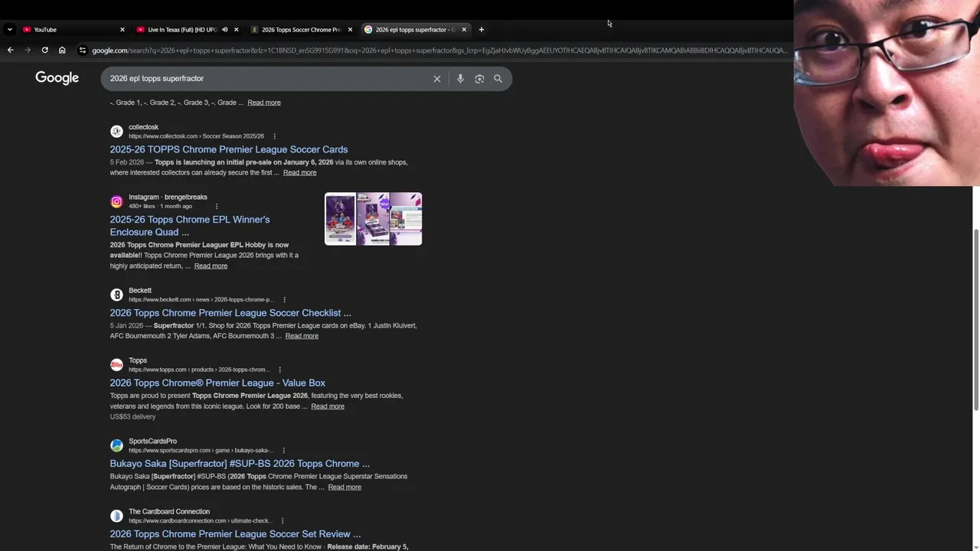Open Cardboard Connection result options menu
Viewport: 980px width, 551px height.
pos(282,520)
